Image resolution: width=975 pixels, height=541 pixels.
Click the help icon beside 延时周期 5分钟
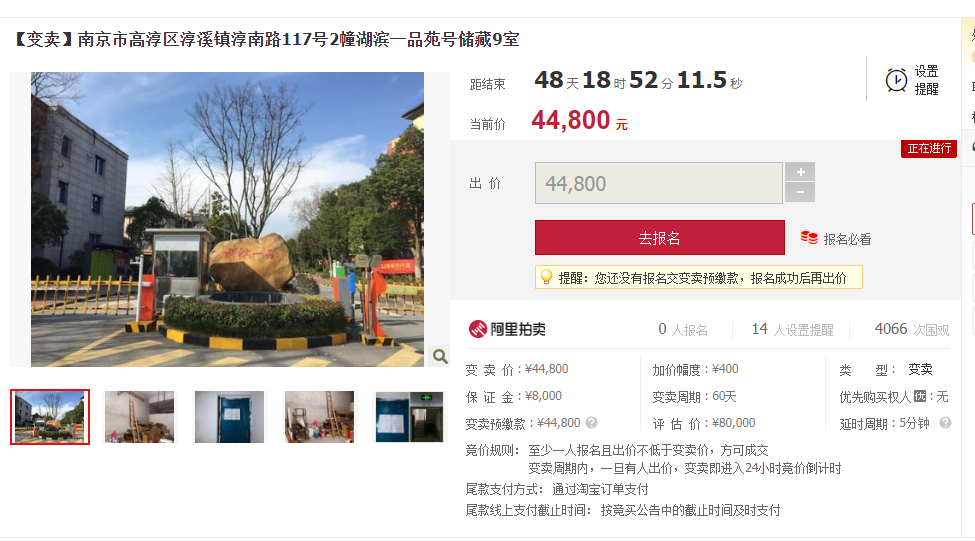[945, 423]
